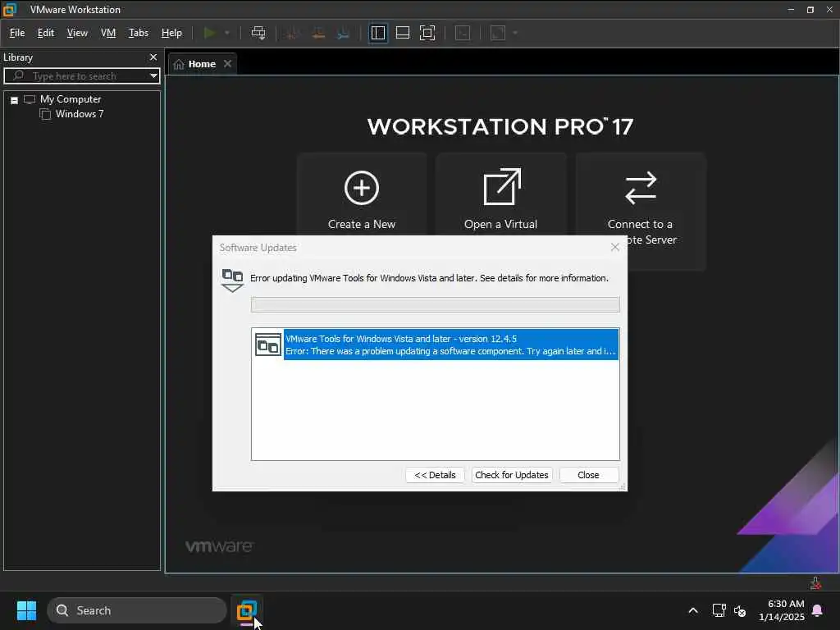Click Close in Software Updates dialog
840x630 pixels.
coord(588,475)
